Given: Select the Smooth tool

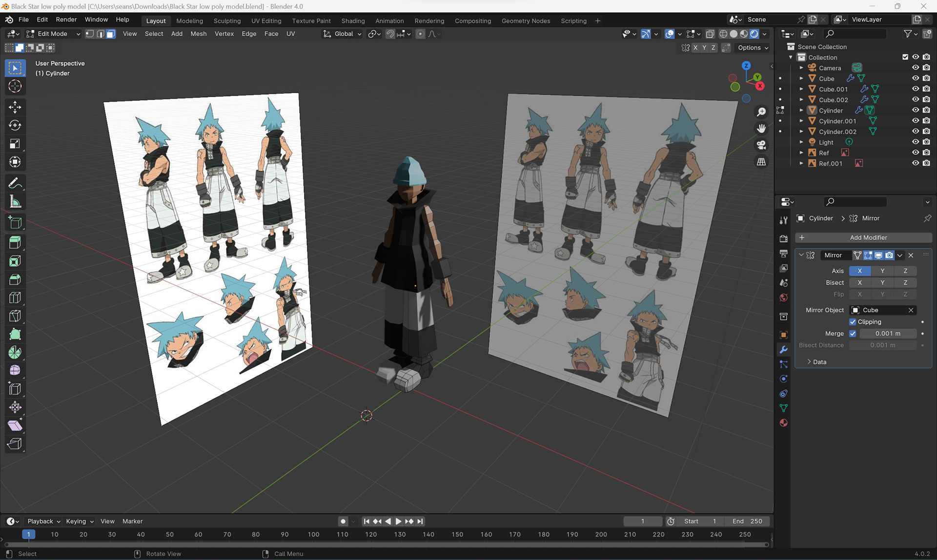Looking at the screenshot, I should pos(15,371).
